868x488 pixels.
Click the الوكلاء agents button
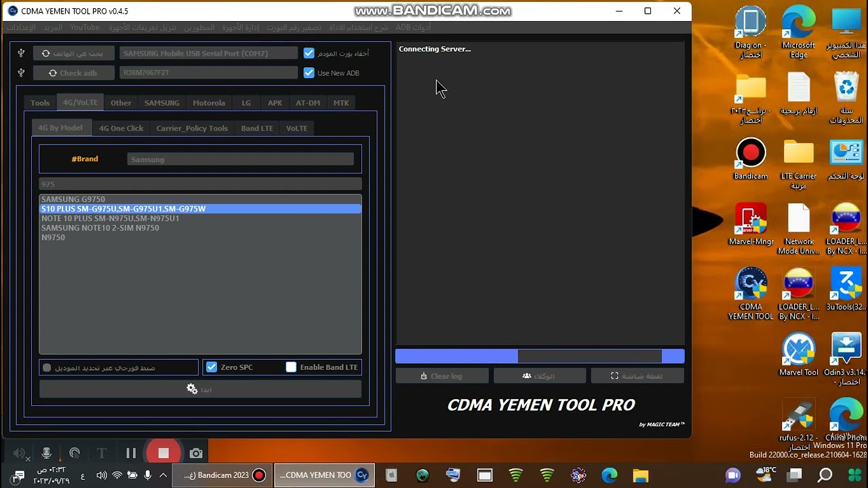click(x=539, y=375)
